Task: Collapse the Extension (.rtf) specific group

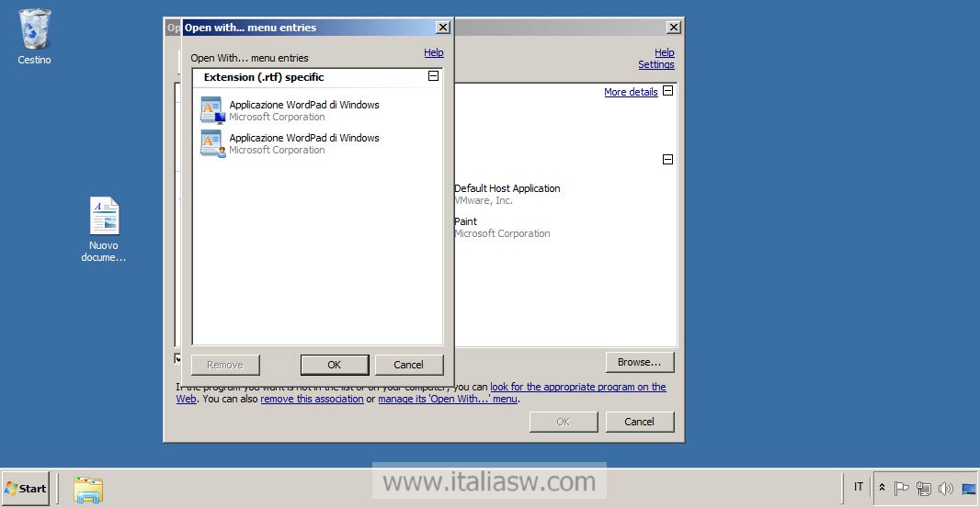Action: [434, 77]
